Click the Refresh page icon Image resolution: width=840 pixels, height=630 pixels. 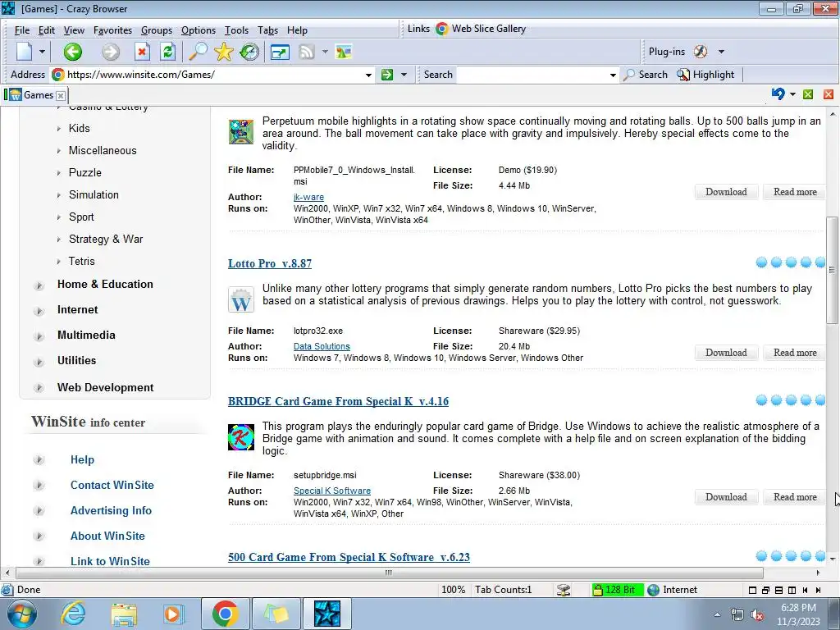click(x=167, y=52)
